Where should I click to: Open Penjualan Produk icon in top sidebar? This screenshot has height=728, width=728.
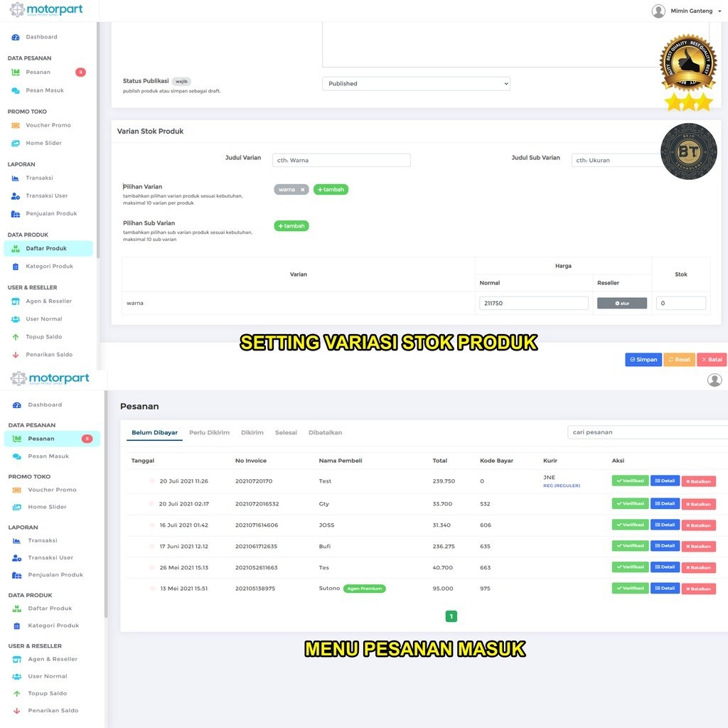click(16, 213)
